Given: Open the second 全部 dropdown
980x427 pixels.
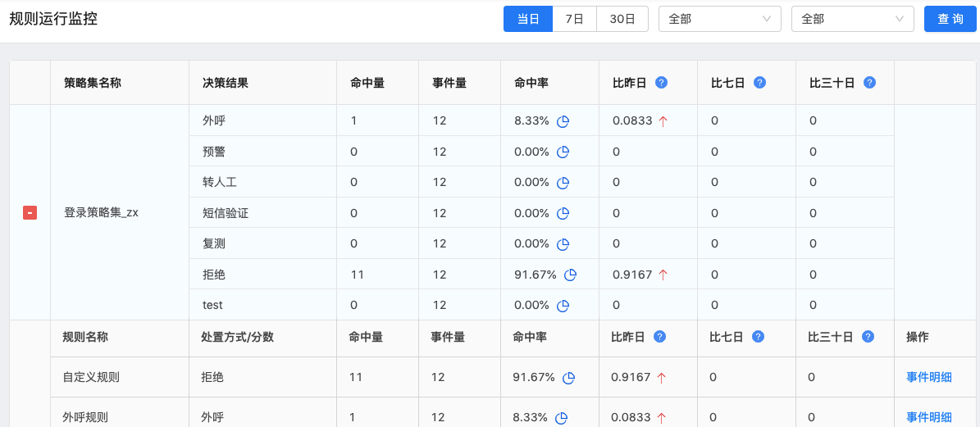Looking at the screenshot, I should coord(852,19).
